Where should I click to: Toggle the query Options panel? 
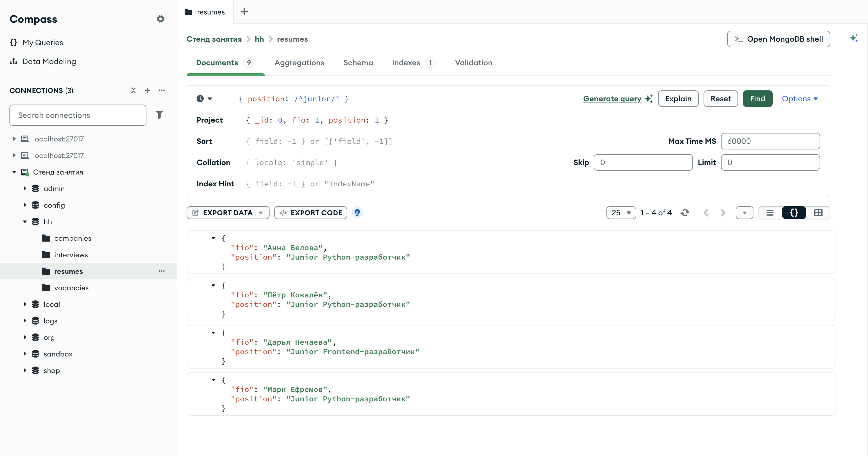pyautogui.click(x=800, y=99)
